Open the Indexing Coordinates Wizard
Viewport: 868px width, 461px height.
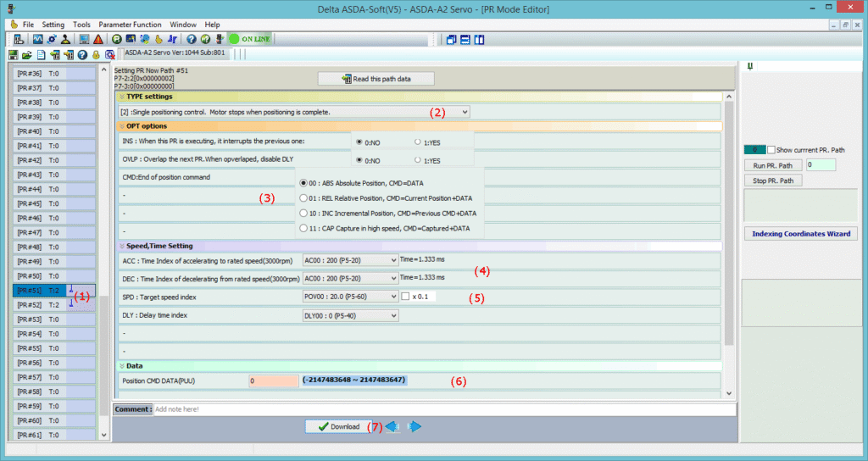[x=801, y=234]
